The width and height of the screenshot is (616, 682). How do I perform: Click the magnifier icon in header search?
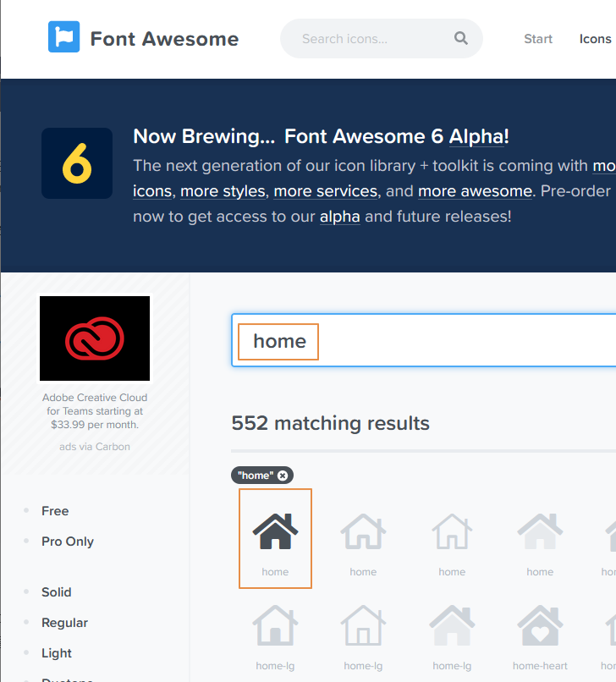click(461, 38)
